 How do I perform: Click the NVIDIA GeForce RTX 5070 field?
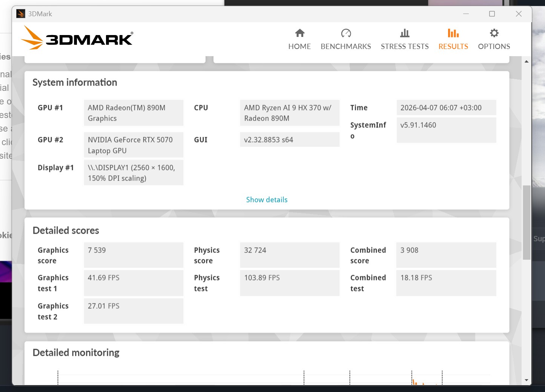click(x=134, y=145)
